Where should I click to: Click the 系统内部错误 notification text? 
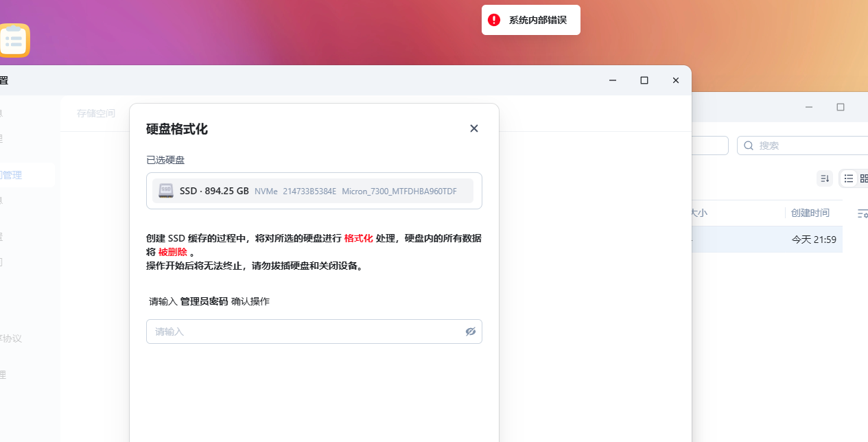tap(538, 20)
